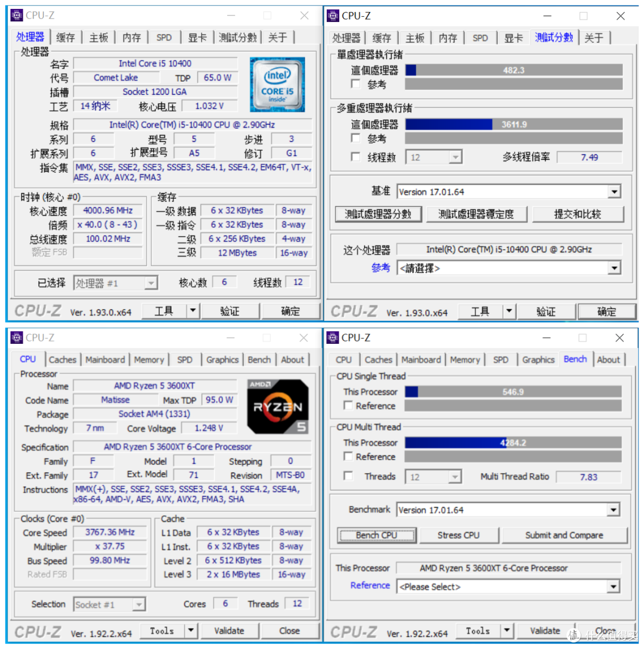Click the Name field AMD Ryzen 5 3600XT
Screen dimensions: 644x649
click(x=155, y=386)
